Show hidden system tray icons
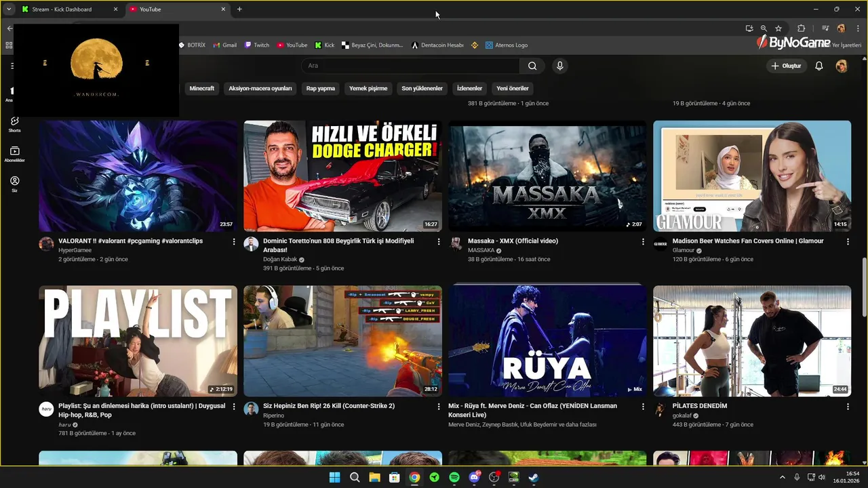The height and width of the screenshot is (488, 868). [782, 477]
